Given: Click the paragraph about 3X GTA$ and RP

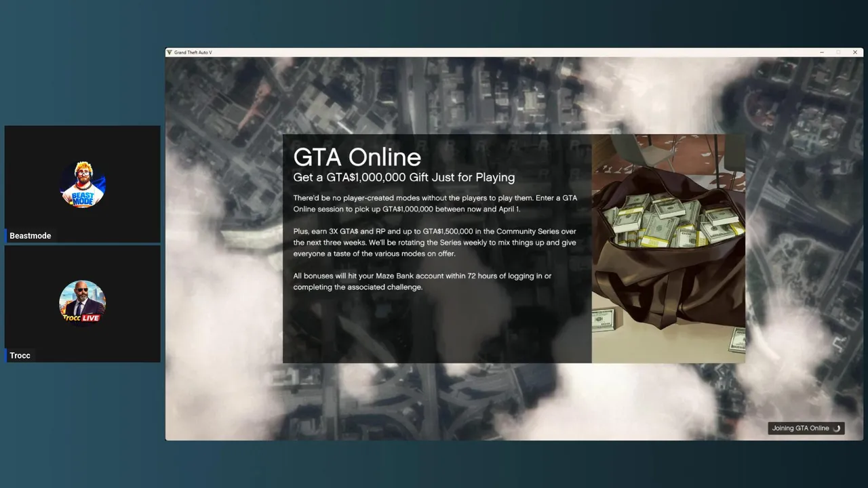Looking at the screenshot, I should coord(435,243).
